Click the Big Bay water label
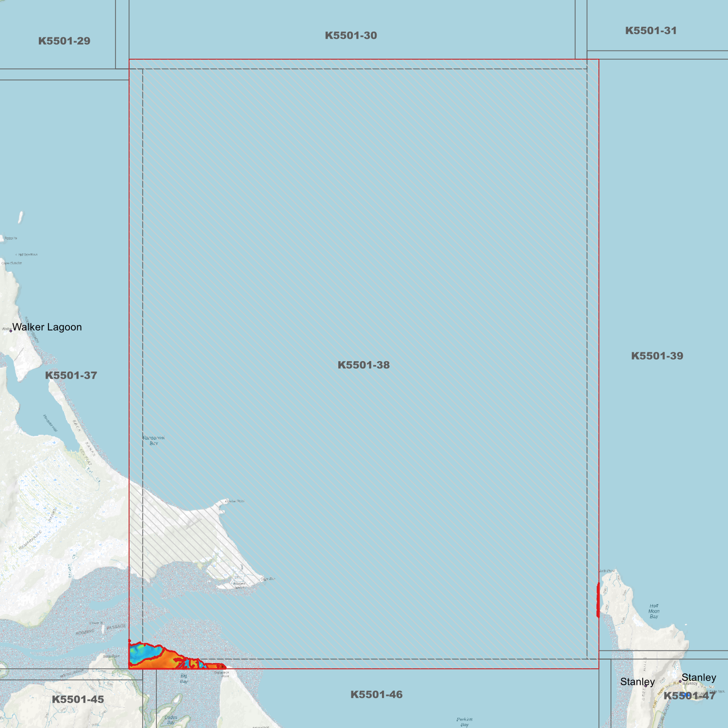Image resolution: width=728 pixels, height=728 pixels. click(184, 678)
